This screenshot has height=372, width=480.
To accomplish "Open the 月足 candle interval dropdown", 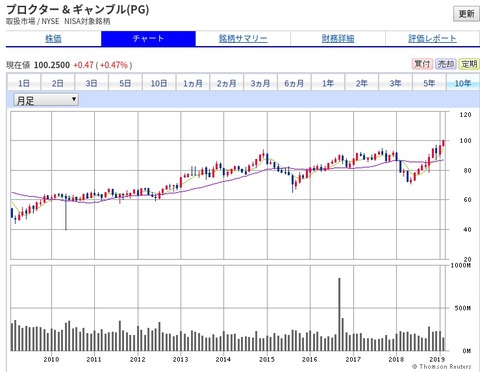I will [x=46, y=100].
